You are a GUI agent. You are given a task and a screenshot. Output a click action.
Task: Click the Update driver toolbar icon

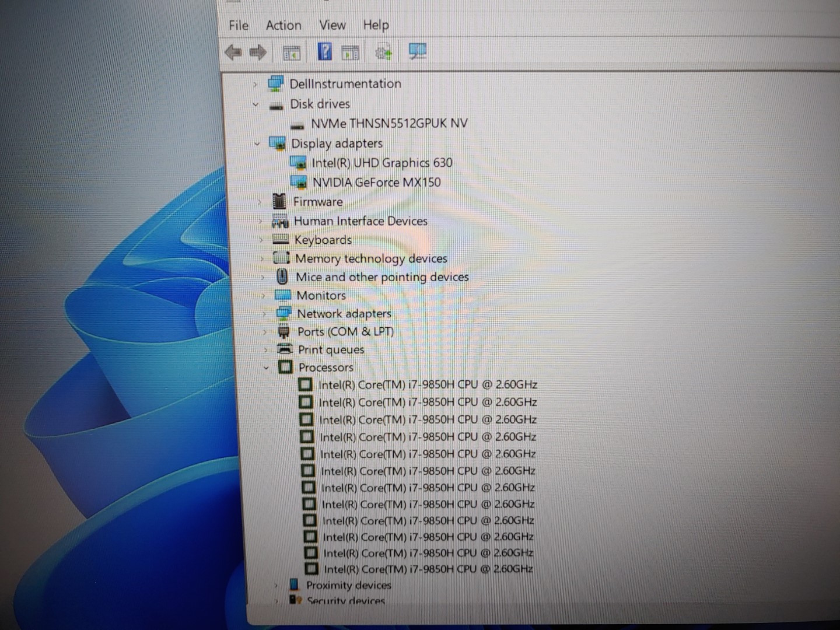(x=383, y=52)
